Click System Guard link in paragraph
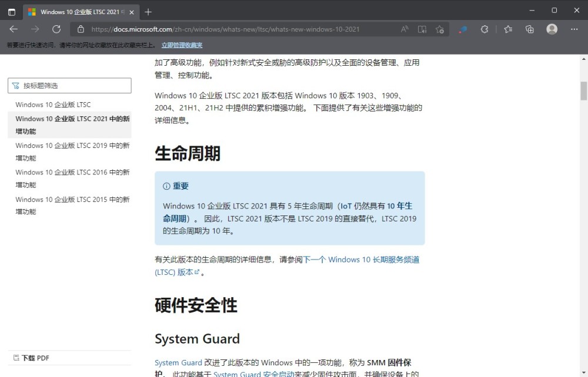This screenshot has width=588, height=377. click(x=179, y=362)
